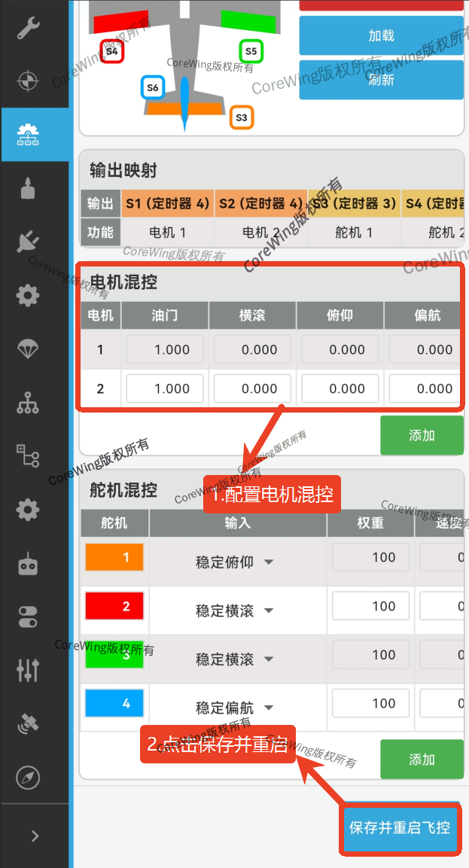The height and width of the screenshot is (868, 469).
Task: Open servo 1 input dropdown 稳定俯仰
Action: click(x=234, y=562)
